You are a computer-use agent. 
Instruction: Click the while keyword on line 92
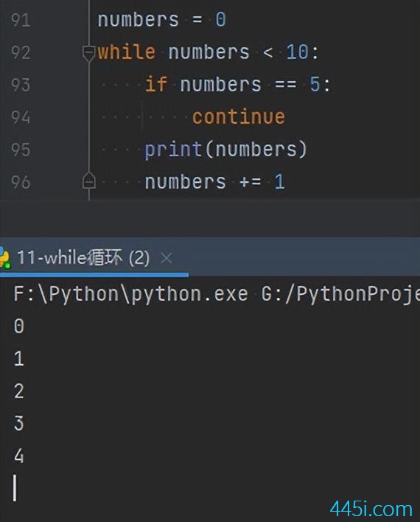[x=126, y=52]
